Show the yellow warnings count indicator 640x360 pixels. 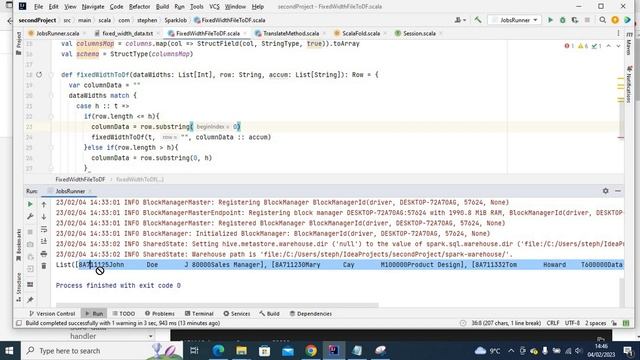pyautogui.click(x=583, y=46)
